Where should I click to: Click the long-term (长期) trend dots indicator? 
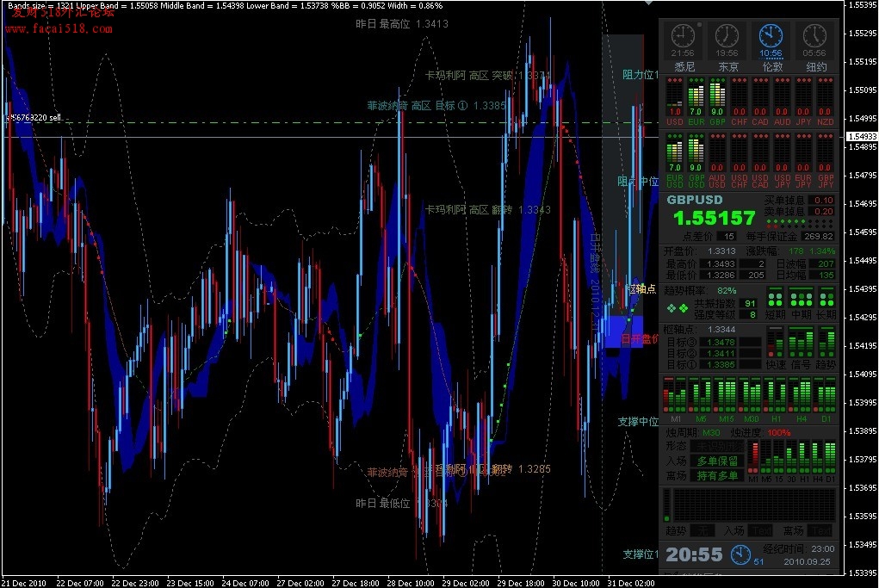(826, 297)
